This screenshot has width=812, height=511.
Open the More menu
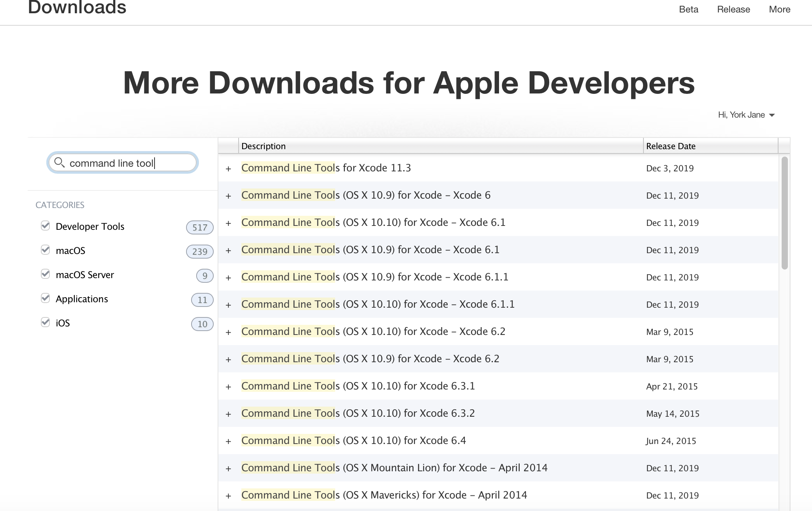pyautogui.click(x=779, y=9)
